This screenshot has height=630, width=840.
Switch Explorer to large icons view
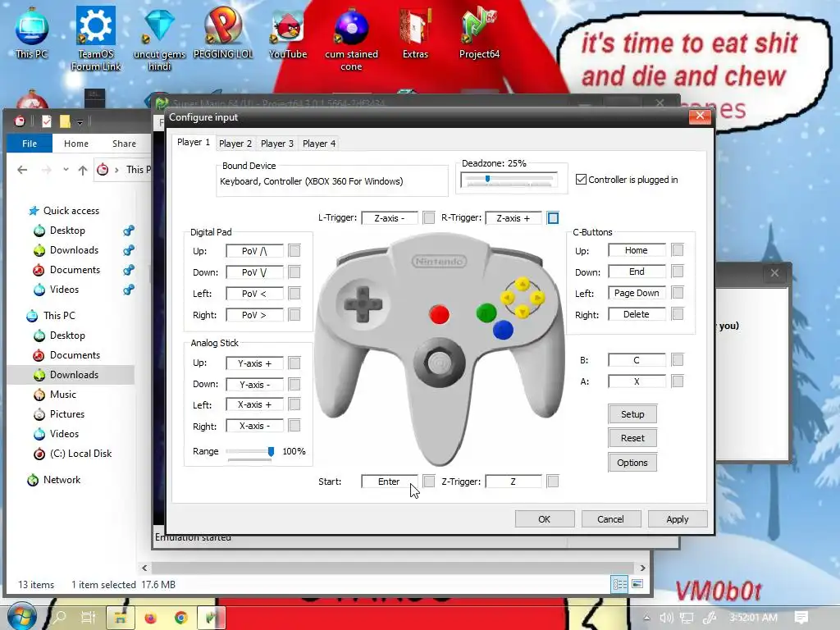coord(637,584)
